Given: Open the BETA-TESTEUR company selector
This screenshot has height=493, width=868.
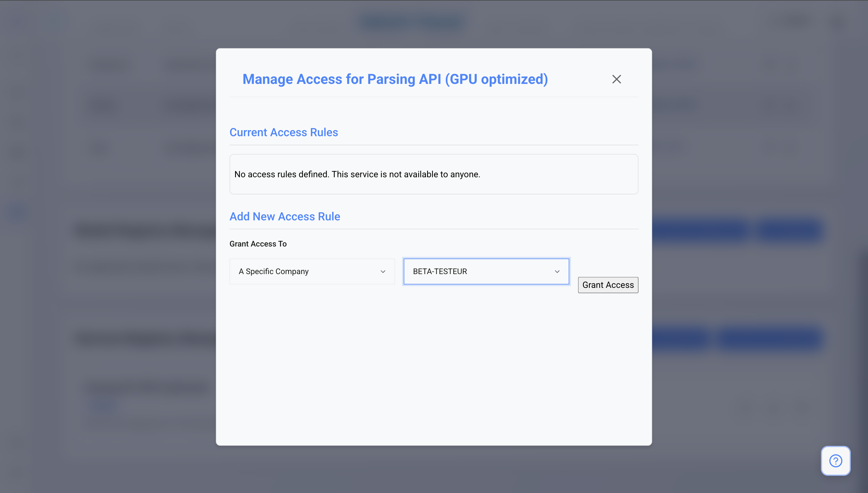Looking at the screenshot, I should tap(486, 271).
